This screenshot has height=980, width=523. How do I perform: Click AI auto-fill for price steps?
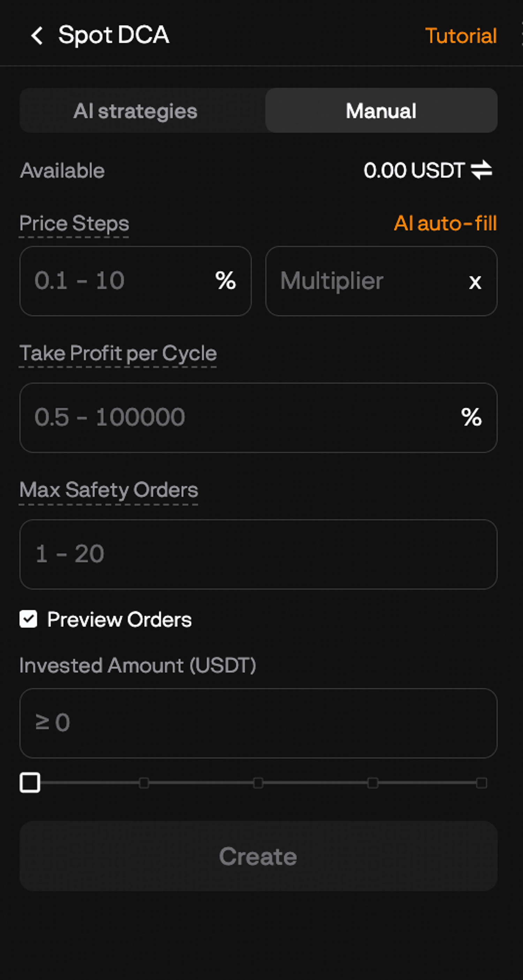point(446,223)
